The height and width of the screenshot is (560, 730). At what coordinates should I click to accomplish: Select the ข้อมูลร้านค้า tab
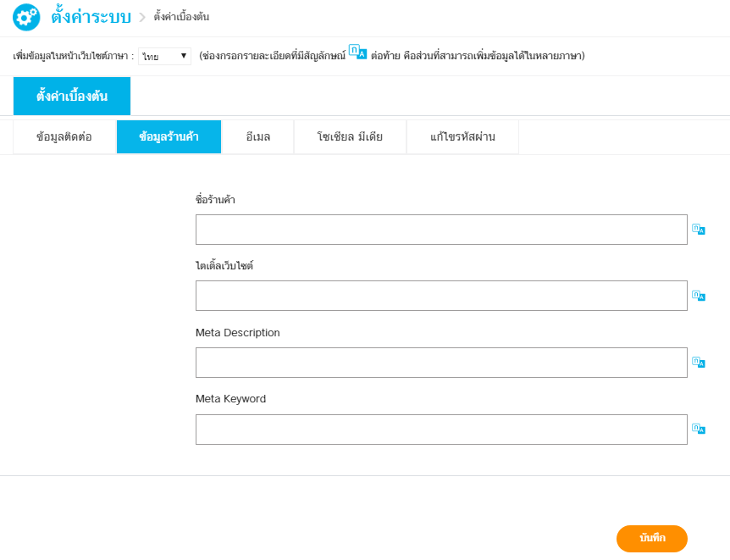coord(169,137)
